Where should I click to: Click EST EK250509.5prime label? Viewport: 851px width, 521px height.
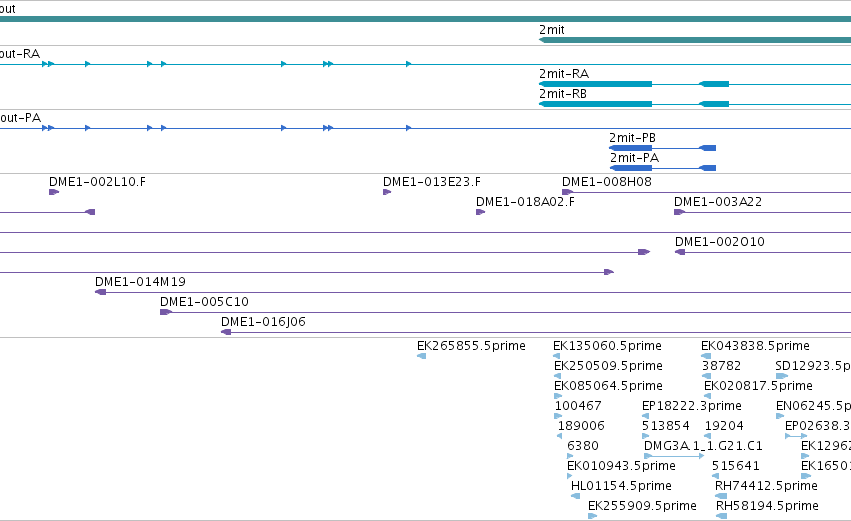click(x=608, y=366)
